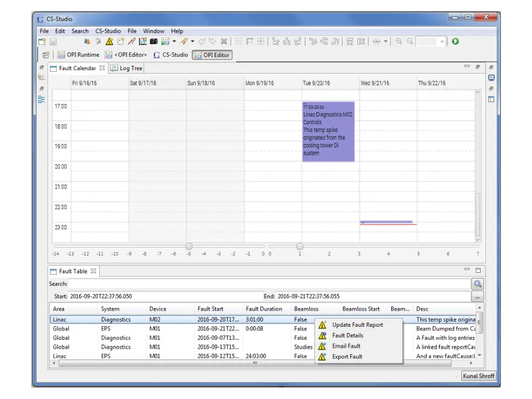The width and height of the screenshot is (532, 399).
Task: Select the purple Linac:Diagnostics:M02 calendar event
Action: click(x=328, y=131)
